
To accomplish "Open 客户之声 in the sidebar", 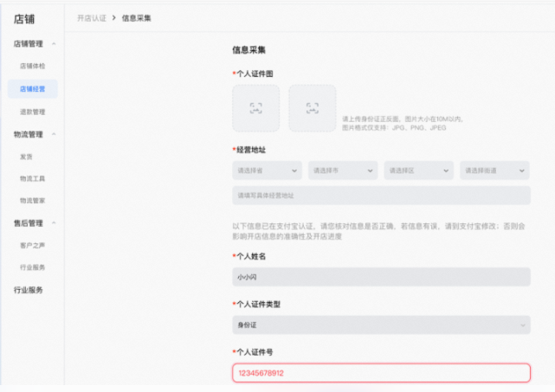I will point(32,246).
